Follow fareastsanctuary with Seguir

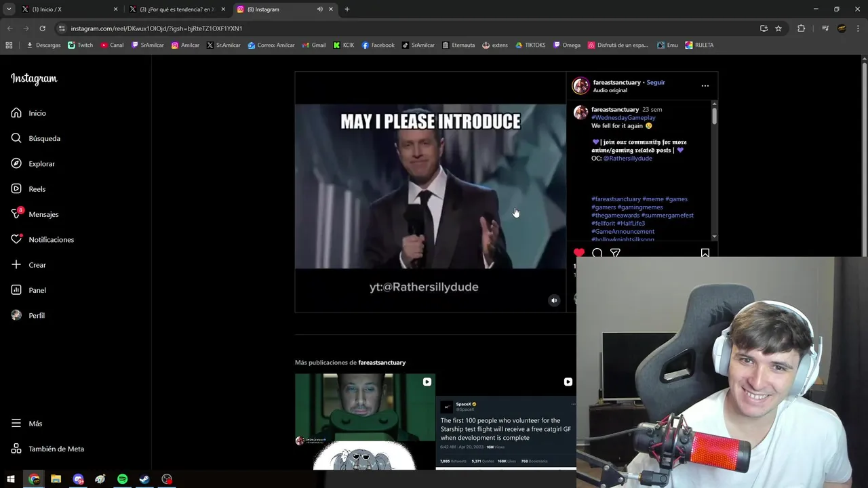656,82
